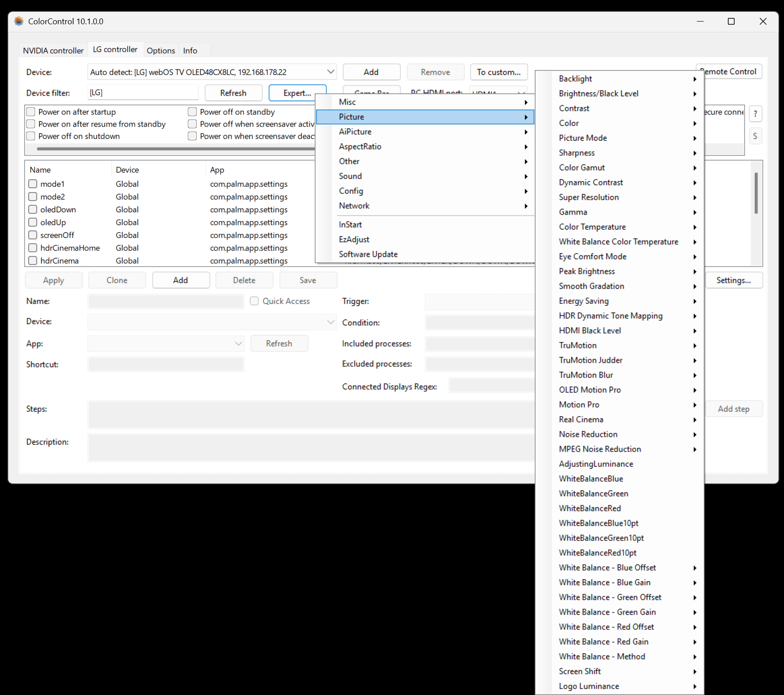Open the HDMI Black Level submenu

[620, 330]
